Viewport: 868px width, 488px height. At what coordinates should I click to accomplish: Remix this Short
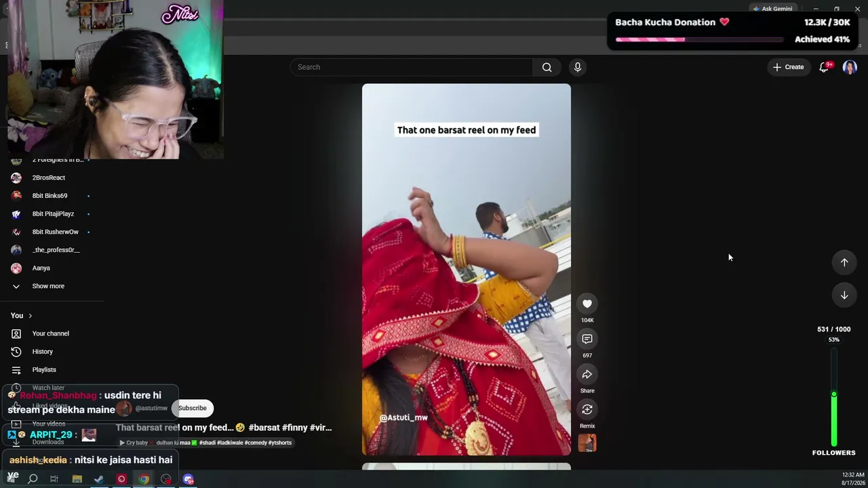[x=587, y=409]
